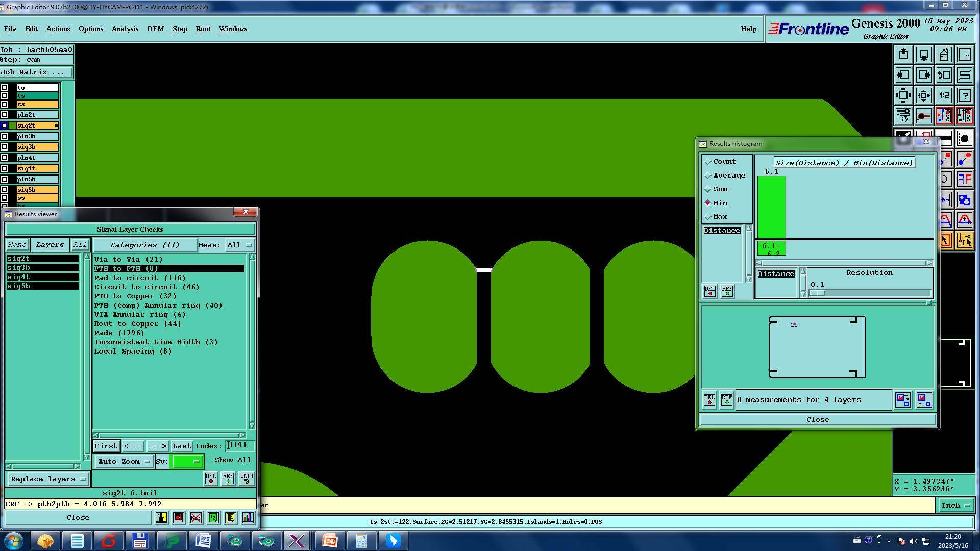Viewport: 980px width, 551px height.
Task: Click the pan down arrow icon in the toolbar
Action: click(924, 55)
